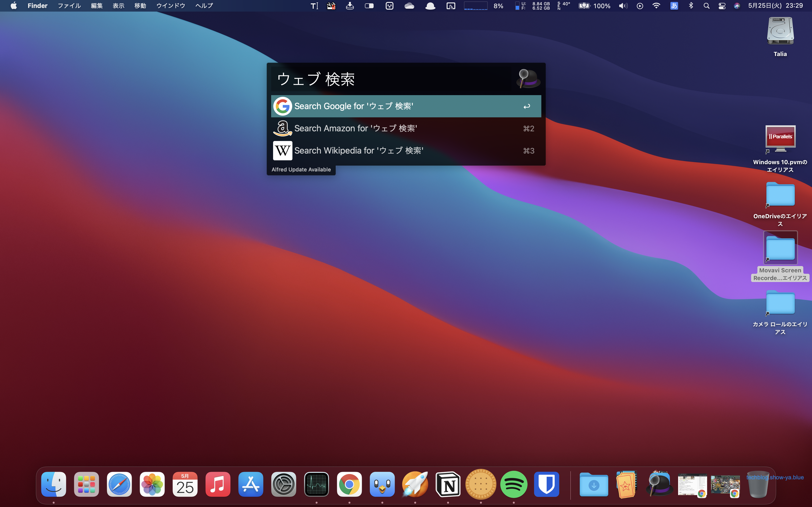Open the ウインドウ menu

(x=170, y=6)
